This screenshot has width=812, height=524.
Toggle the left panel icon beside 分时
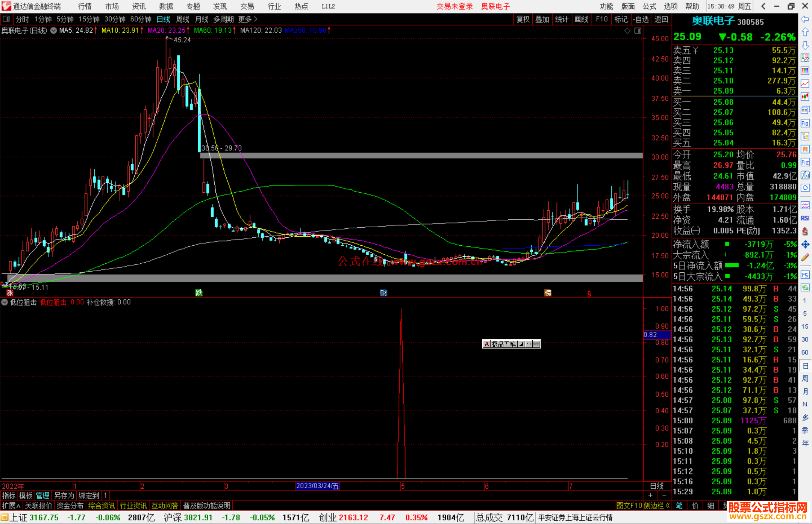coord(6,19)
